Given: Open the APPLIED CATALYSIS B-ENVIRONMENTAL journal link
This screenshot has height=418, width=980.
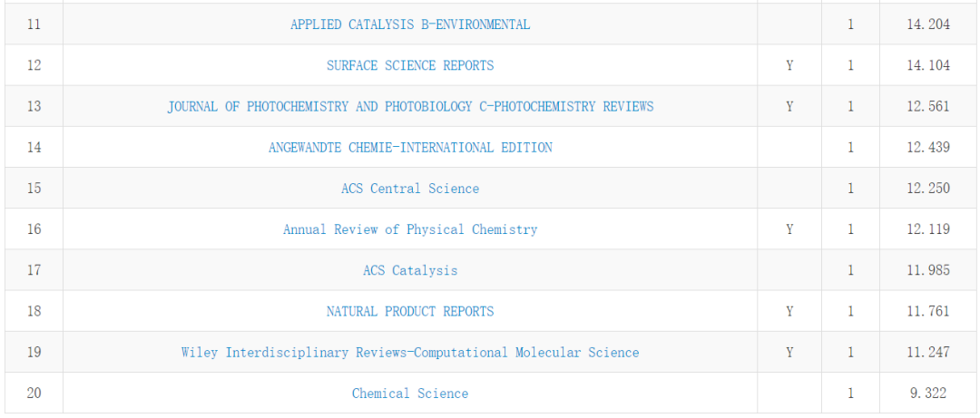Looking at the screenshot, I should coord(410,24).
